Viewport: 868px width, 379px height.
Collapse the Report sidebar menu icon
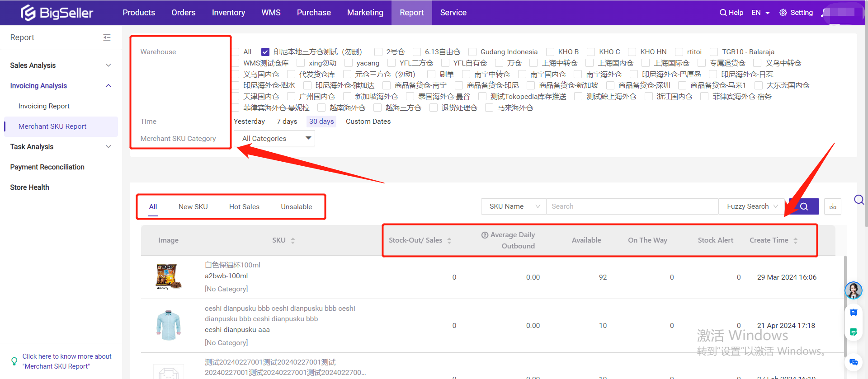107,37
